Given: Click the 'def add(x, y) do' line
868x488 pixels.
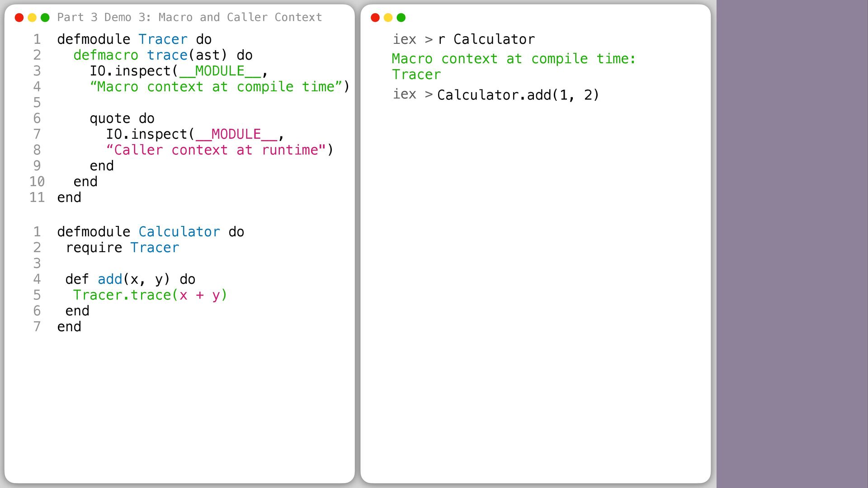Looking at the screenshot, I should 130,279.
